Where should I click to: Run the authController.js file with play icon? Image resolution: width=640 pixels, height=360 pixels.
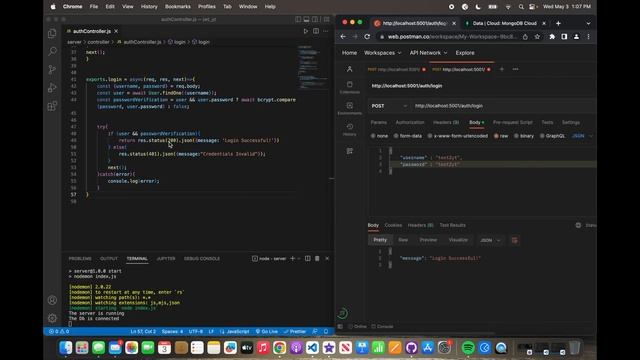point(306,31)
